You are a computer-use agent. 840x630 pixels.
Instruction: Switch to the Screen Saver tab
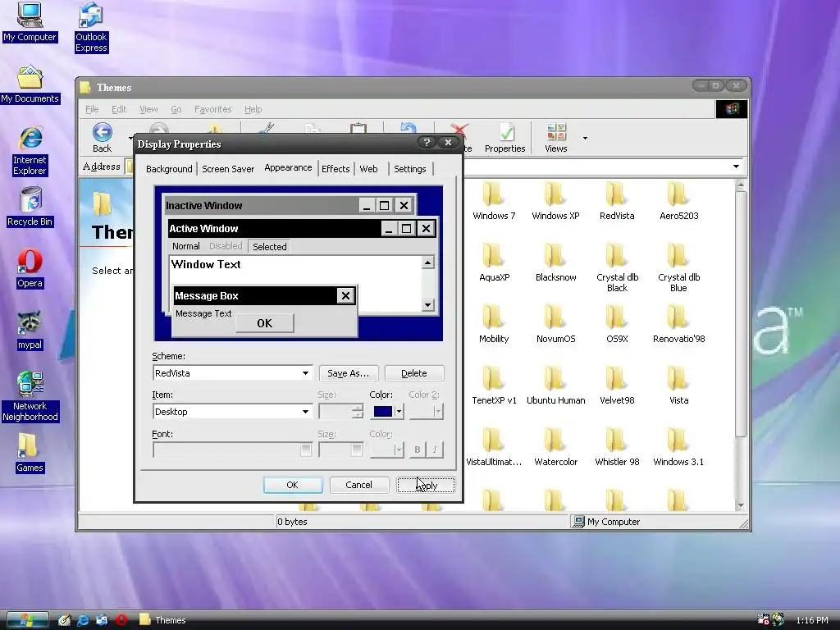point(228,169)
